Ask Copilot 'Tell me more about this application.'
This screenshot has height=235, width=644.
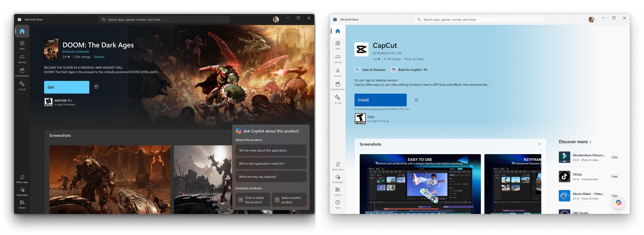(271, 150)
